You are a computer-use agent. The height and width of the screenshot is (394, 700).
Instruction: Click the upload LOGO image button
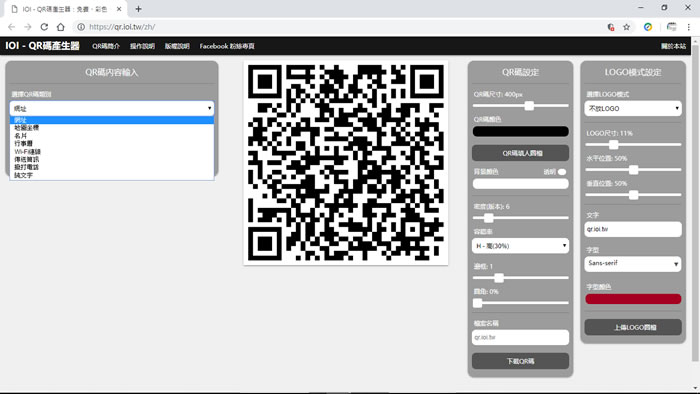[x=633, y=327]
